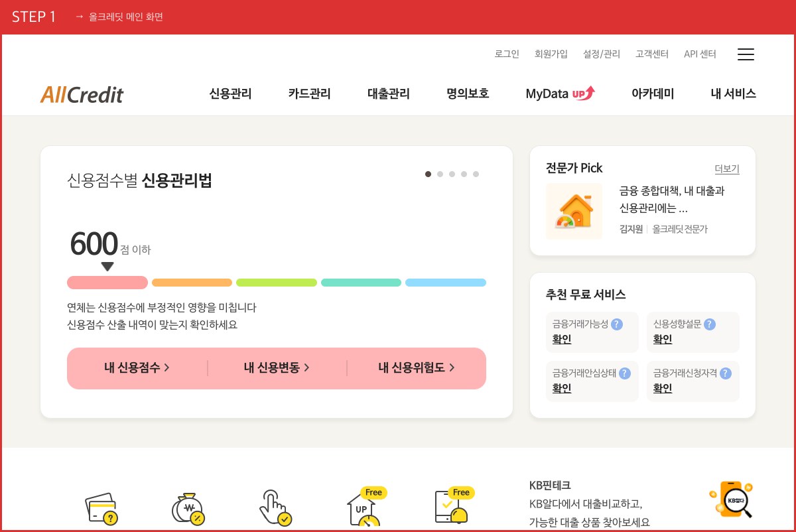Click the 신용점수별 신용관리법 heading
This screenshot has height=532, width=796.
pos(139,180)
